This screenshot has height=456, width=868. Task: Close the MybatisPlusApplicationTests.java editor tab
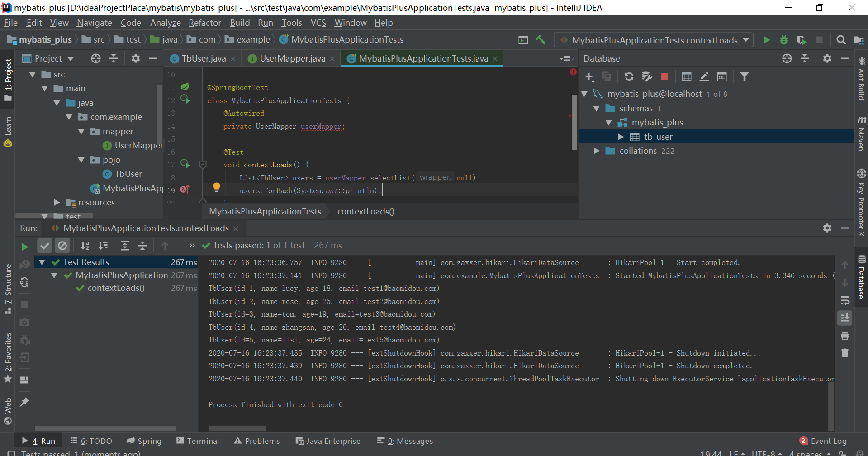(495, 59)
